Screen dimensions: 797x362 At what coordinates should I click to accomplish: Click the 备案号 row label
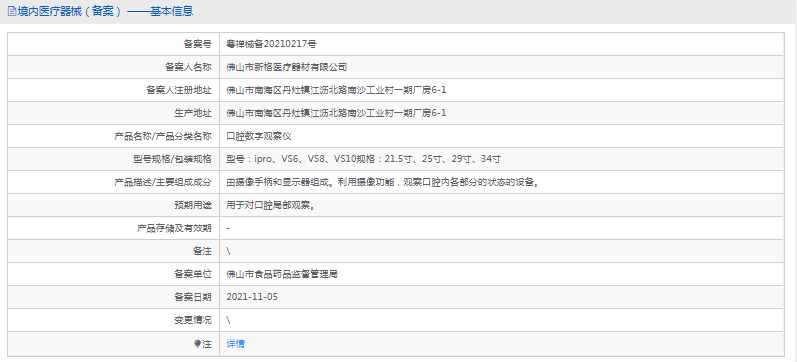point(197,44)
